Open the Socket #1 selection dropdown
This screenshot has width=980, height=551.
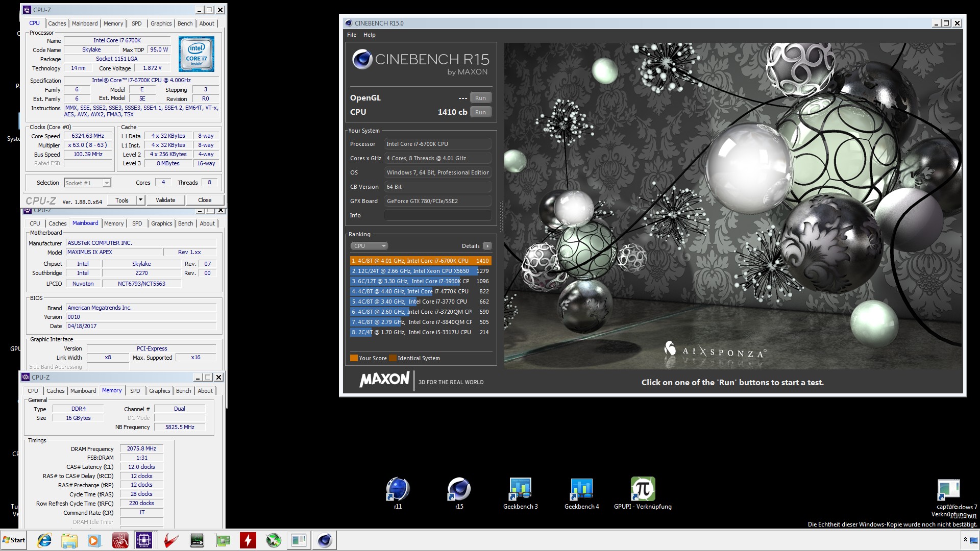point(87,183)
